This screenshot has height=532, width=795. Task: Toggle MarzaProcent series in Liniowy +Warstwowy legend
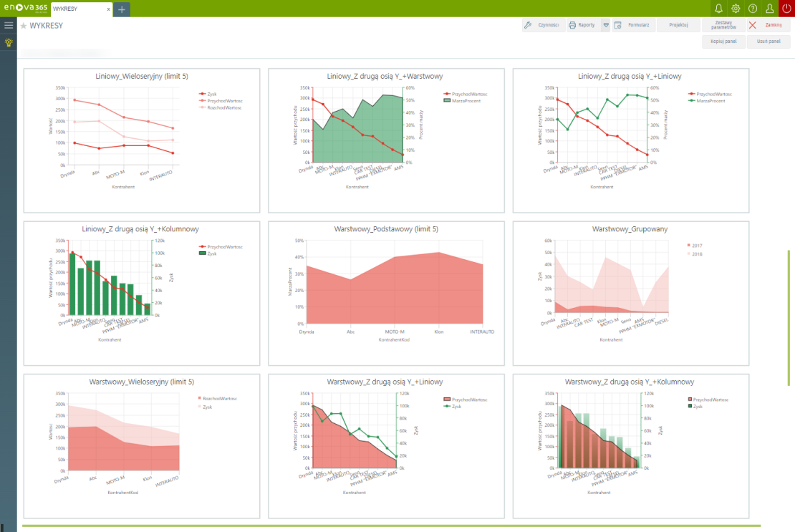466,101
